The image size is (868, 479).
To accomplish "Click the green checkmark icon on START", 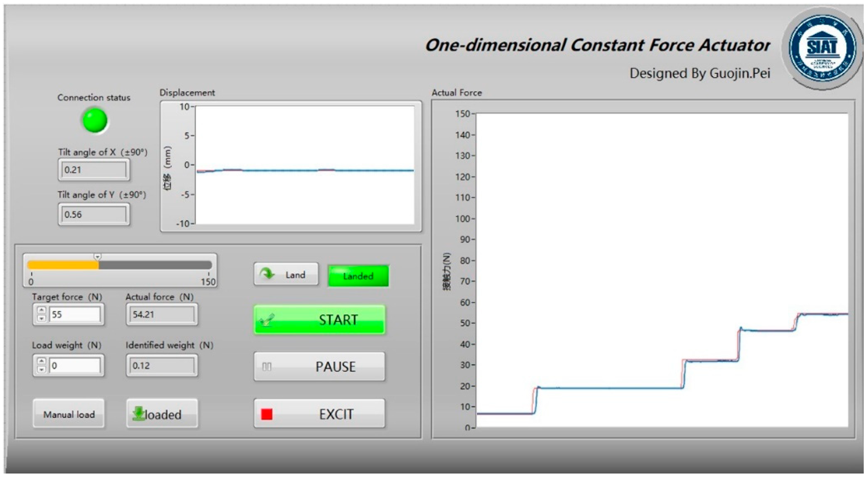I will (x=267, y=320).
